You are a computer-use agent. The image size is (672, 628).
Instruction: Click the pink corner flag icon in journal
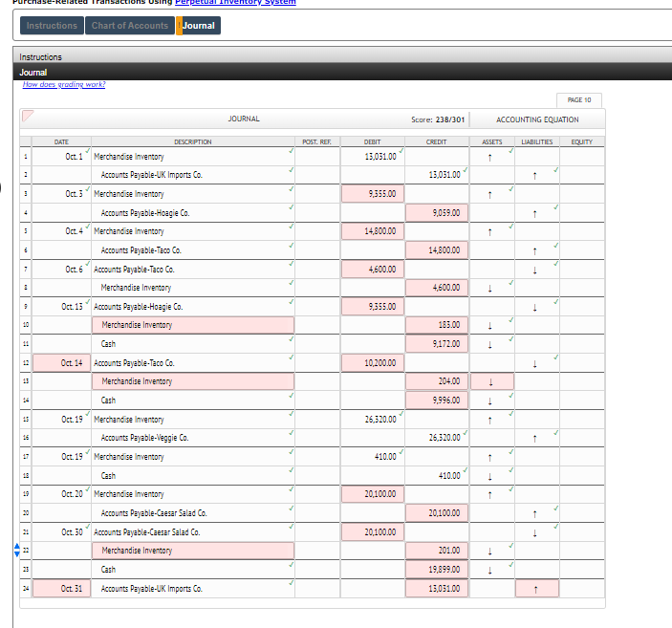pos(28,116)
